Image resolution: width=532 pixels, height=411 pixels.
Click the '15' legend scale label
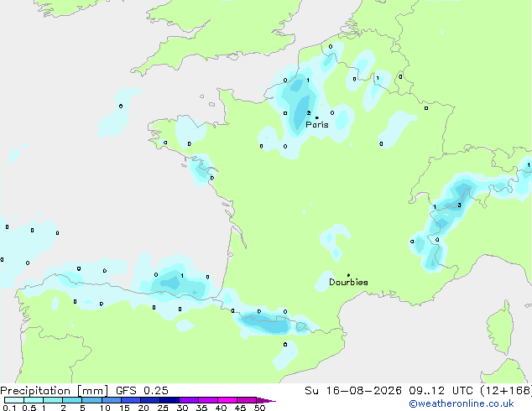tap(124, 408)
